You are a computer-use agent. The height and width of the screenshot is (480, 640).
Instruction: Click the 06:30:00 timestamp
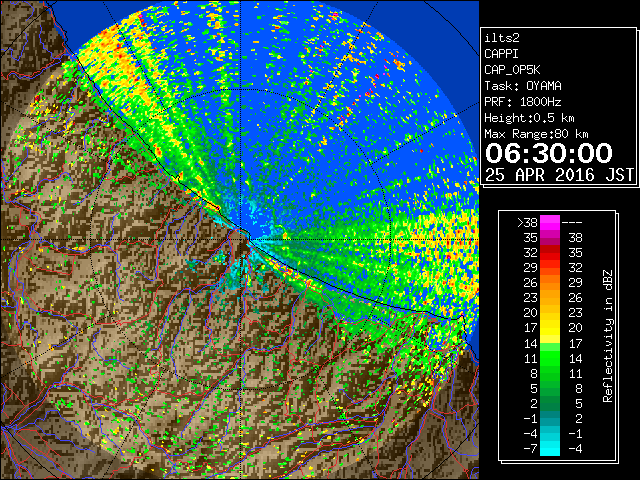tap(549, 153)
